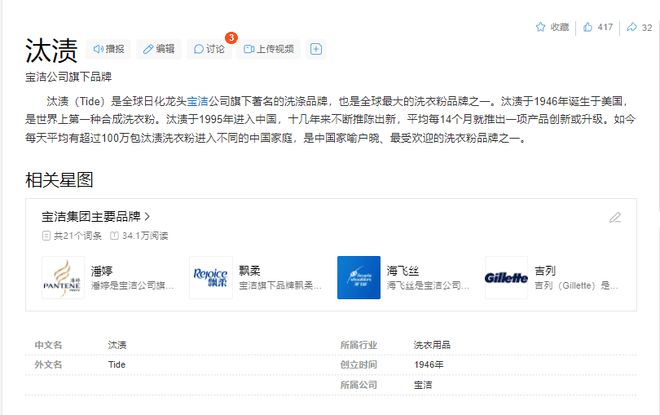The width and height of the screenshot is (660, 415).
Task: Follow the 宝洁 hyperlink in the intro paragraph
Action: (197, 101)
